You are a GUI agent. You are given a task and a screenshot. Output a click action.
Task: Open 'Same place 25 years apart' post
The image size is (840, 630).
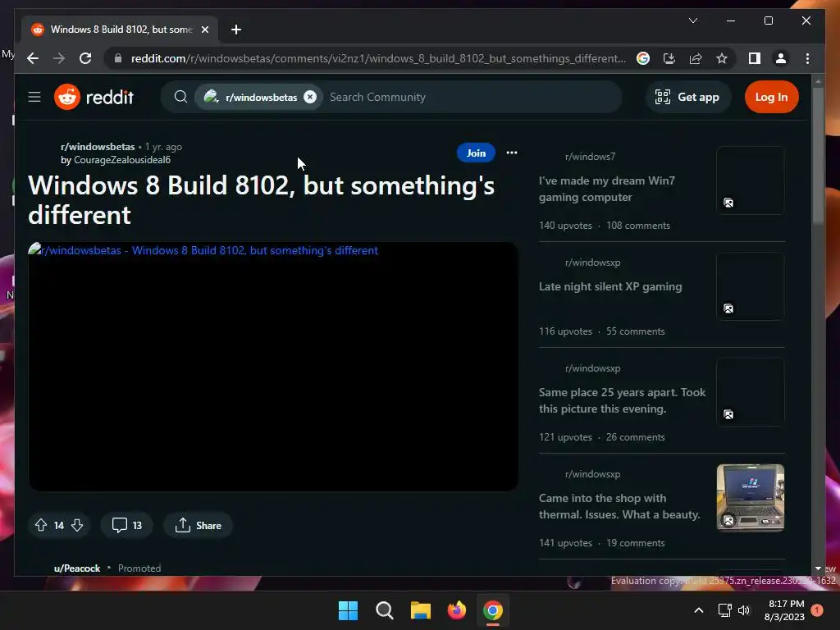[622, 400]
